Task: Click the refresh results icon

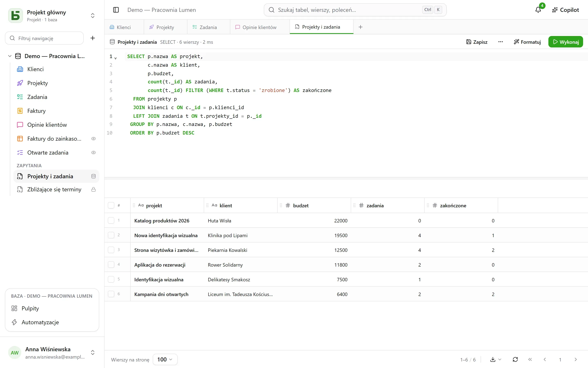Action: click(x=515, y=359)
